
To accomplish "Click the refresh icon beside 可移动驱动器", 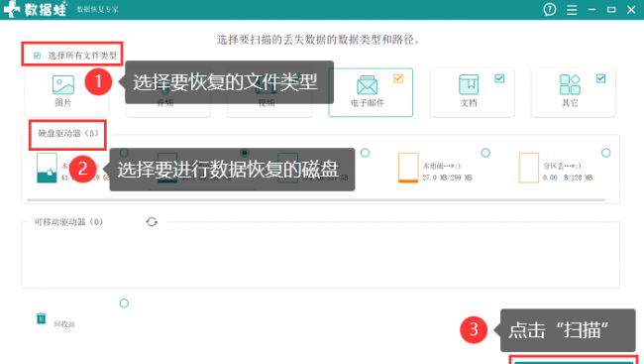I will [152, 222].
